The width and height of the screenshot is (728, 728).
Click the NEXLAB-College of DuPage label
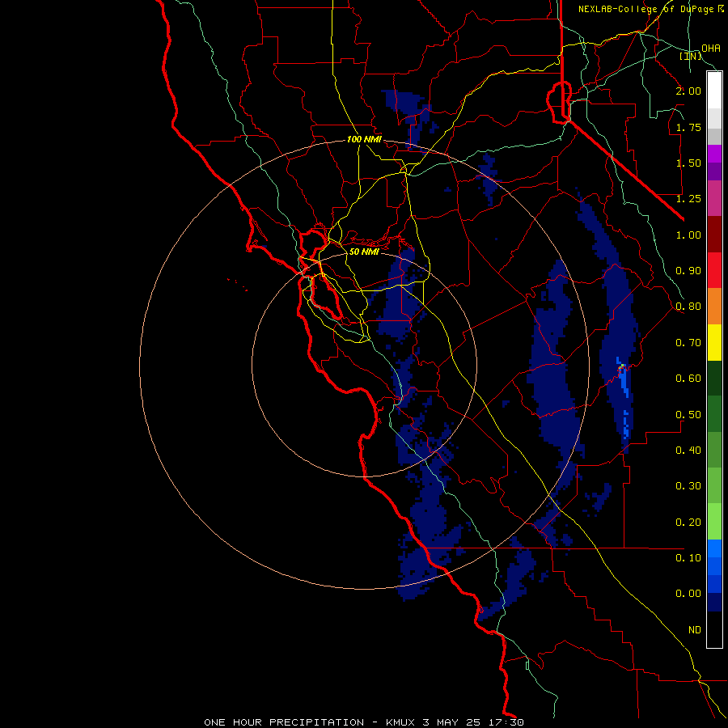648,9
